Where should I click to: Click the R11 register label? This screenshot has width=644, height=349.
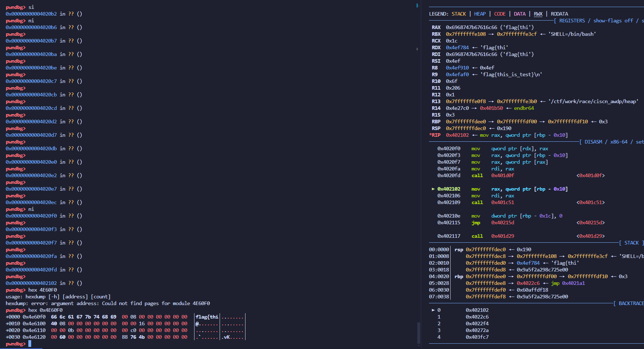[436, 88]
